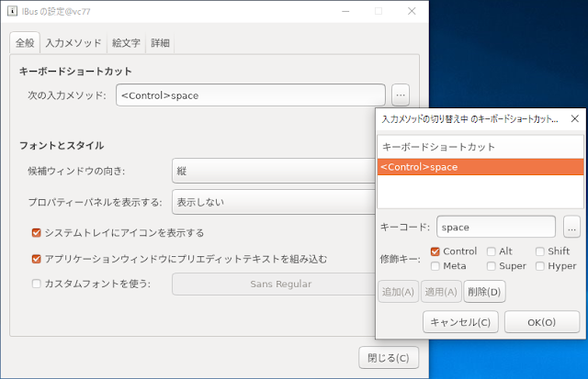
Task: Enable the Shift modifier checkbox
Action: coord(539,251)
